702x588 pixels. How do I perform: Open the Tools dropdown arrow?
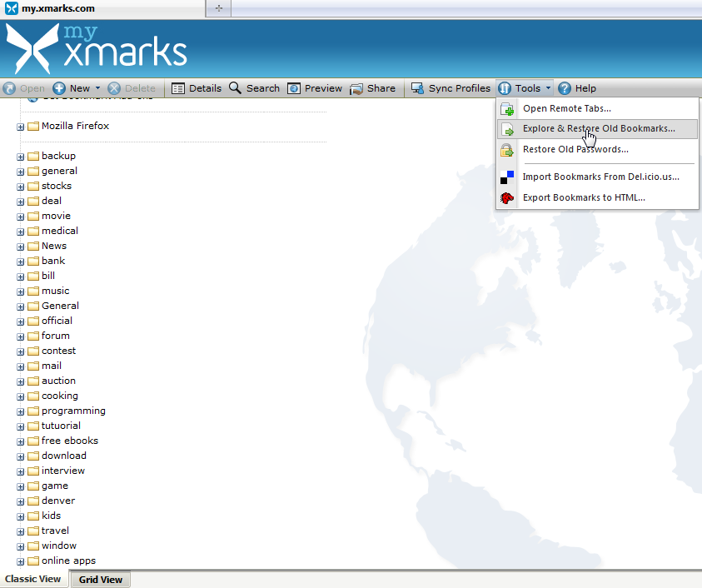click(x=548, y=88)
